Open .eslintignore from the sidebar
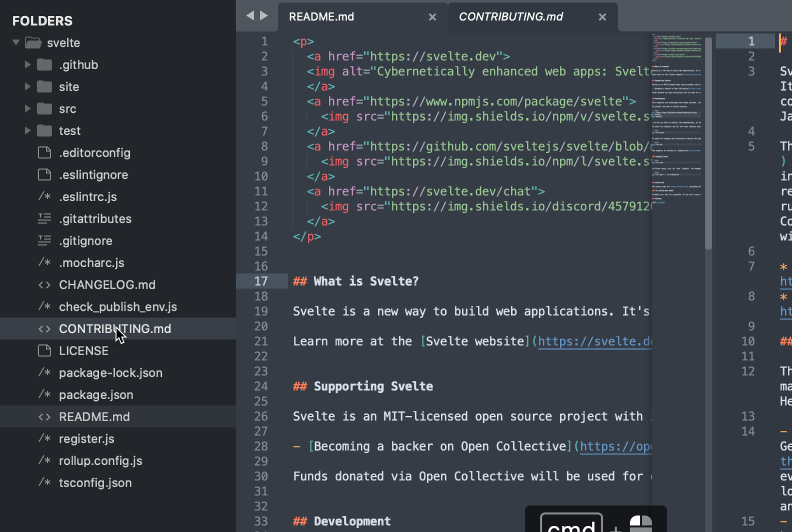This screenshot has height=532, width=792. tap(93, 175)
